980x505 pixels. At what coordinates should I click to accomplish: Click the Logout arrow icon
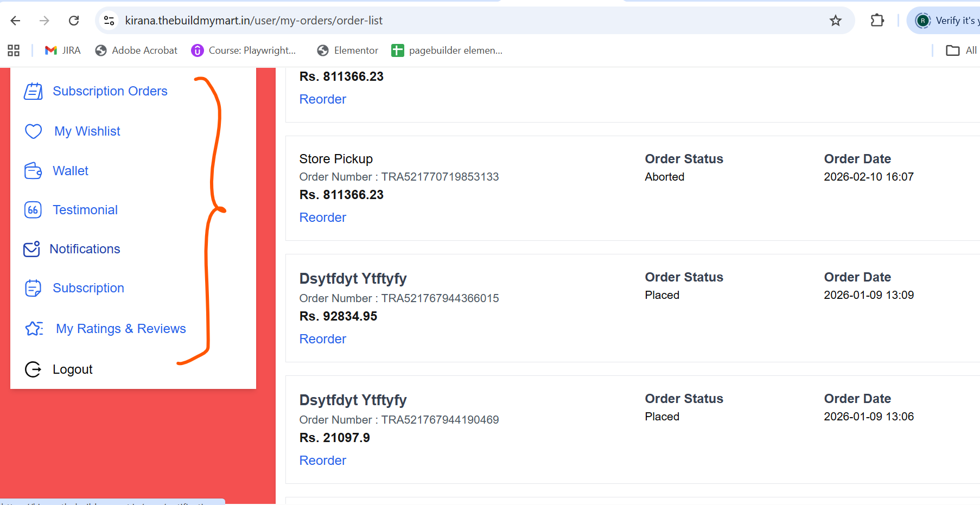click(x=33, y=369)
